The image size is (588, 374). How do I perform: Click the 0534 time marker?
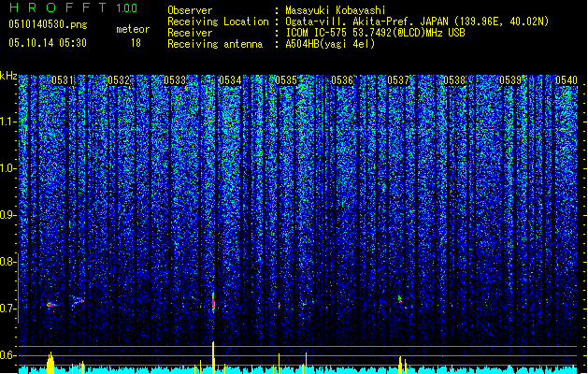click(x=230, y=80)
